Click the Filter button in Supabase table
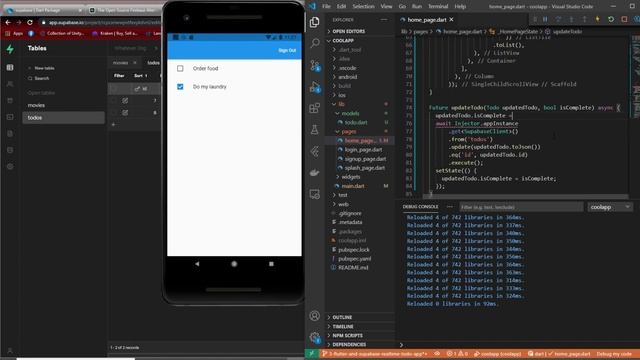 coord(119,76)
